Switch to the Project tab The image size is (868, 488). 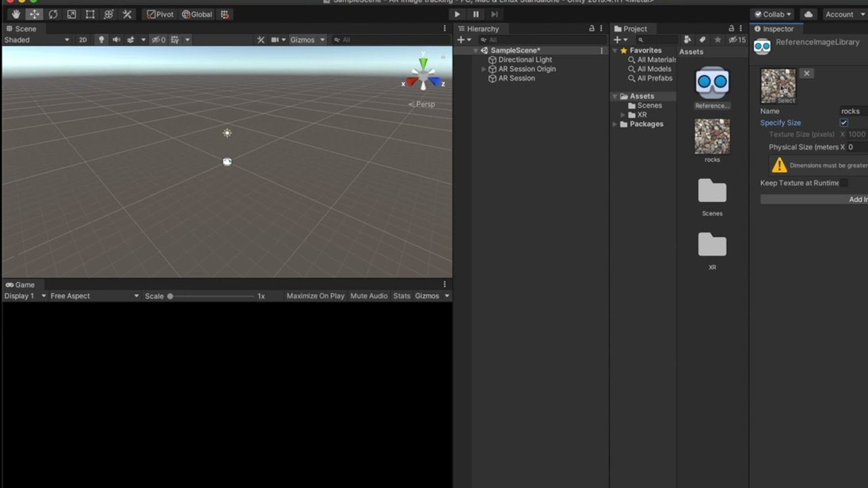point(631,28)
